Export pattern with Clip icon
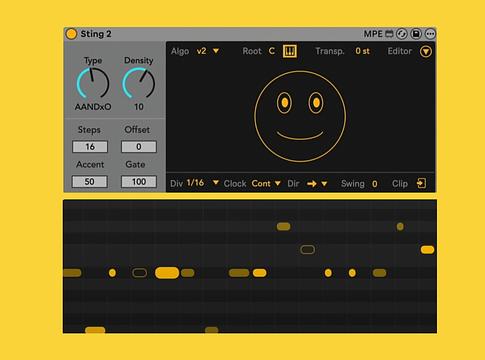The width and height of the screenshot is (485, 360). coord(421,183)
